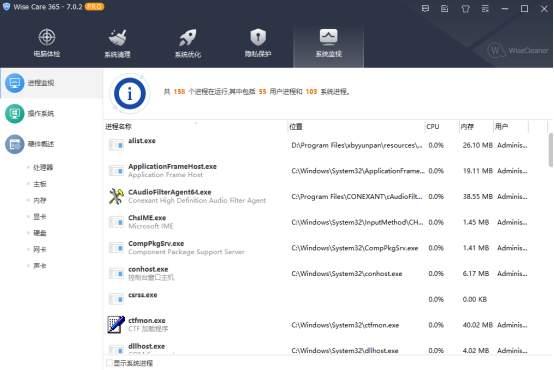Click the 进程监视 monitor sidebar icon
Screen dimensions: 554x370
14,83
